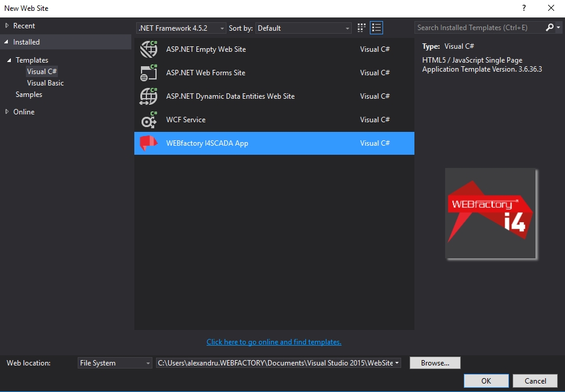Open the help question mark button
Image resolution: width=565 pixels, height=392 pixels.
pos(524,8)
